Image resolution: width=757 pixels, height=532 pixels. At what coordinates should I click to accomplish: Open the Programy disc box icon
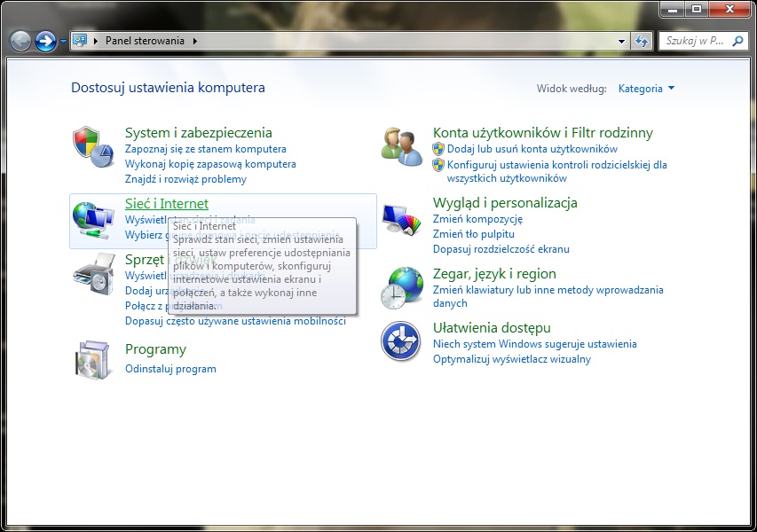(93, 360)
